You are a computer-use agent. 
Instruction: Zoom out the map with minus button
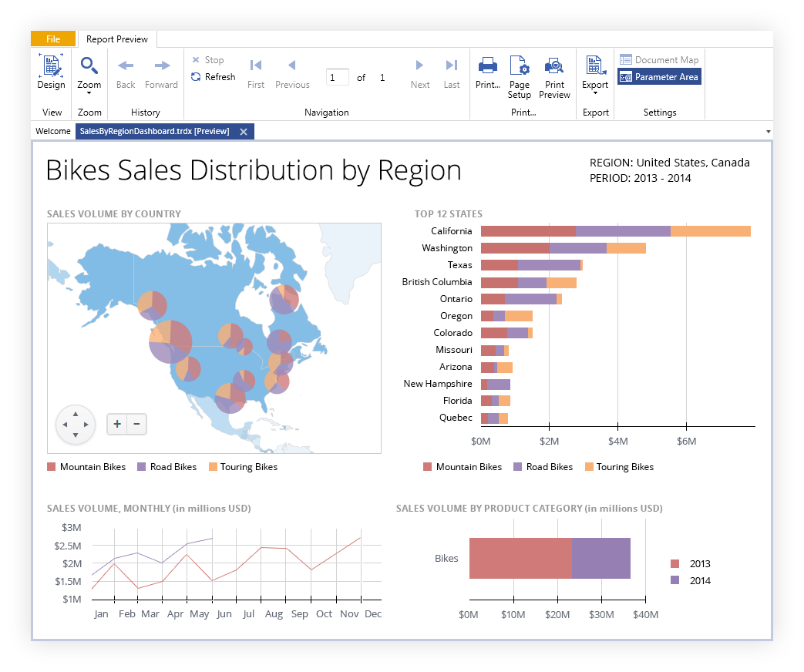[x=136, y=424]
